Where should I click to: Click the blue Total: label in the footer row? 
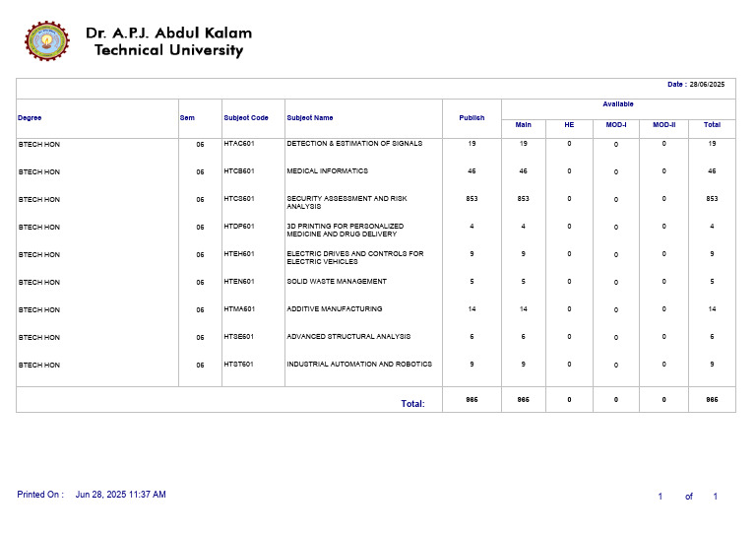[412, 404]
